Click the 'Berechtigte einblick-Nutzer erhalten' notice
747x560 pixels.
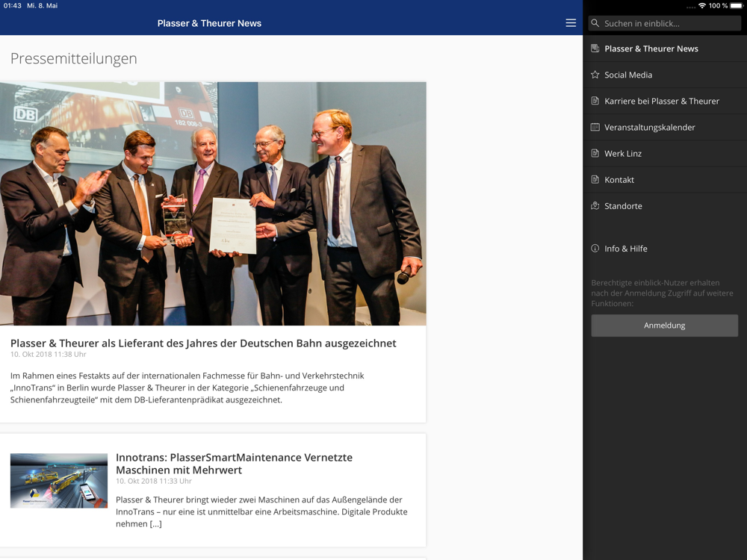(662, 293)
